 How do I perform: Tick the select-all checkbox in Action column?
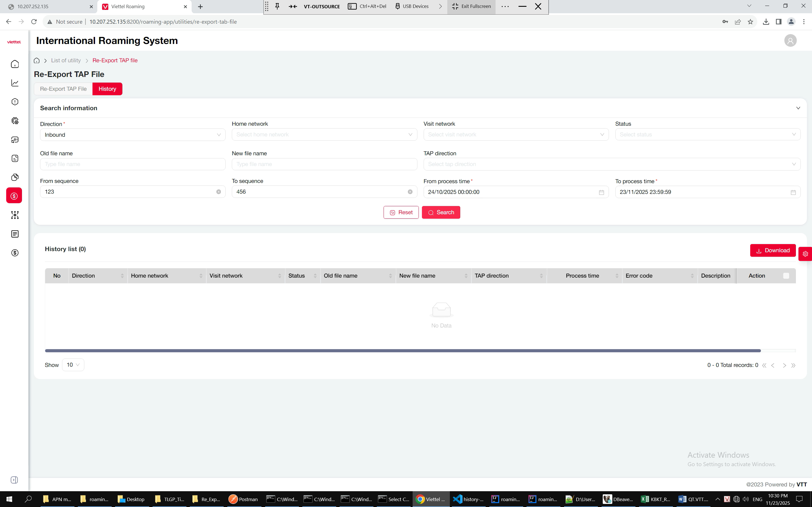[786, 276]
